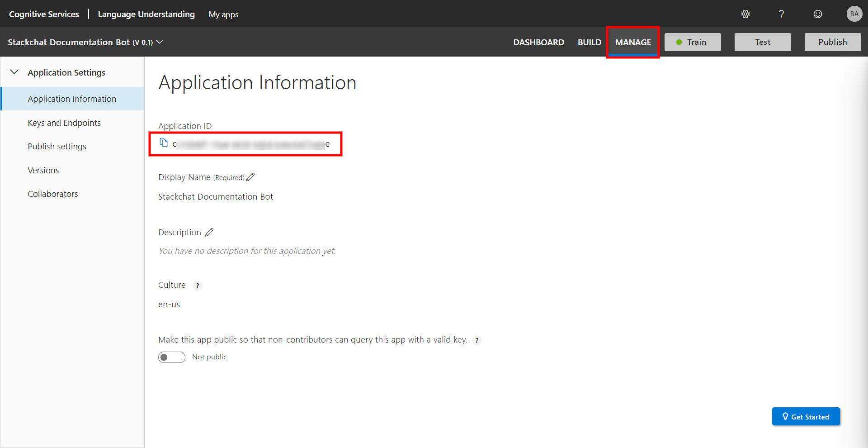The image size is (868, 448).
Task: Open the app version dropdown chevron
Action: point(160,42)
